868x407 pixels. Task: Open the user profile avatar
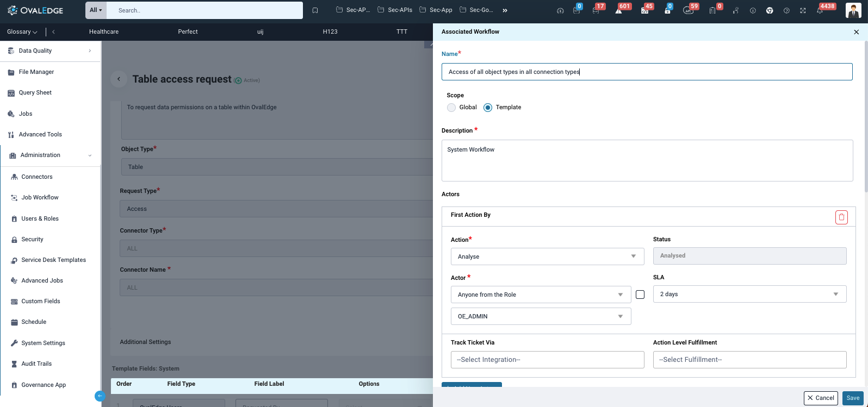(x=853, y=10)
